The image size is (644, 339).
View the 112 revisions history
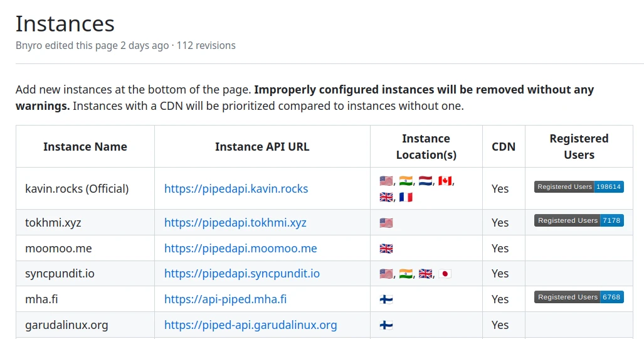click(206, 45)
